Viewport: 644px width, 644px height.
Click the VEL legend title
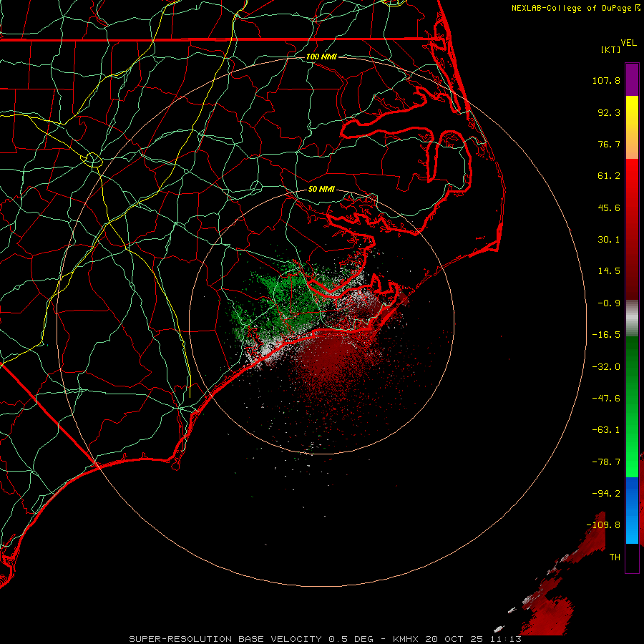coord(629,43)
